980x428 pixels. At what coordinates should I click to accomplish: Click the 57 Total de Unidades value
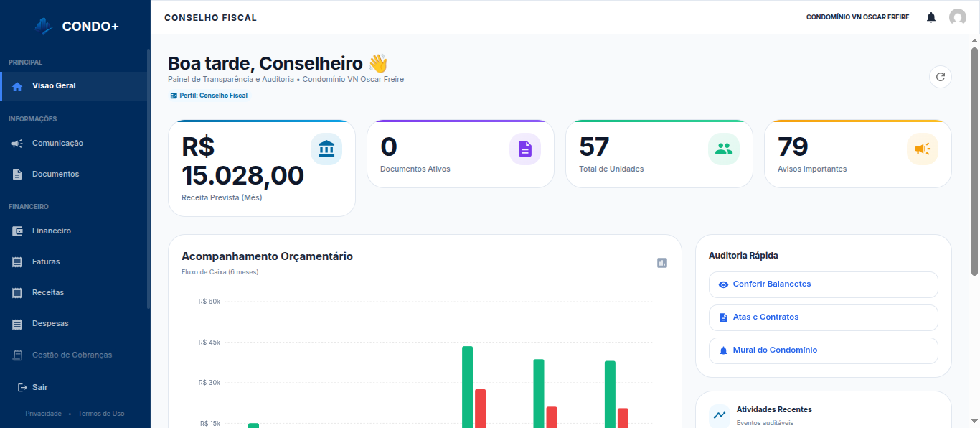click(594, 147)
